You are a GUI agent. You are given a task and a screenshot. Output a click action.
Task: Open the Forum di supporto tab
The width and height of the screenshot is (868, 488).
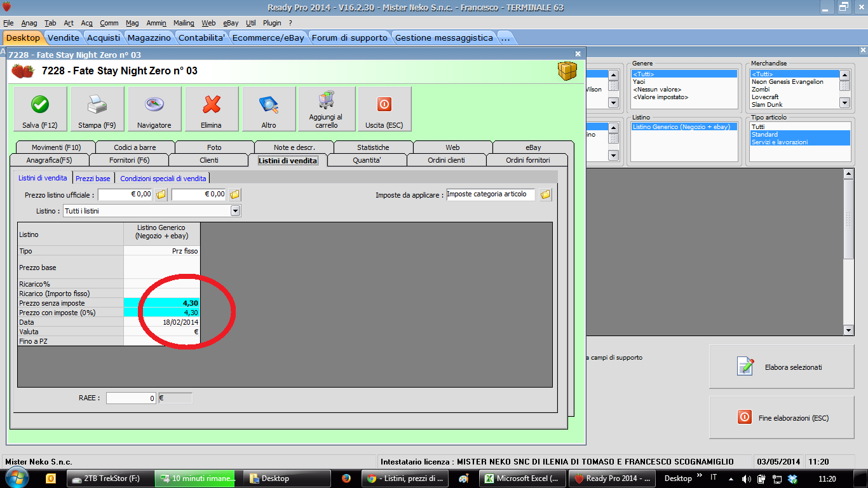349,37
